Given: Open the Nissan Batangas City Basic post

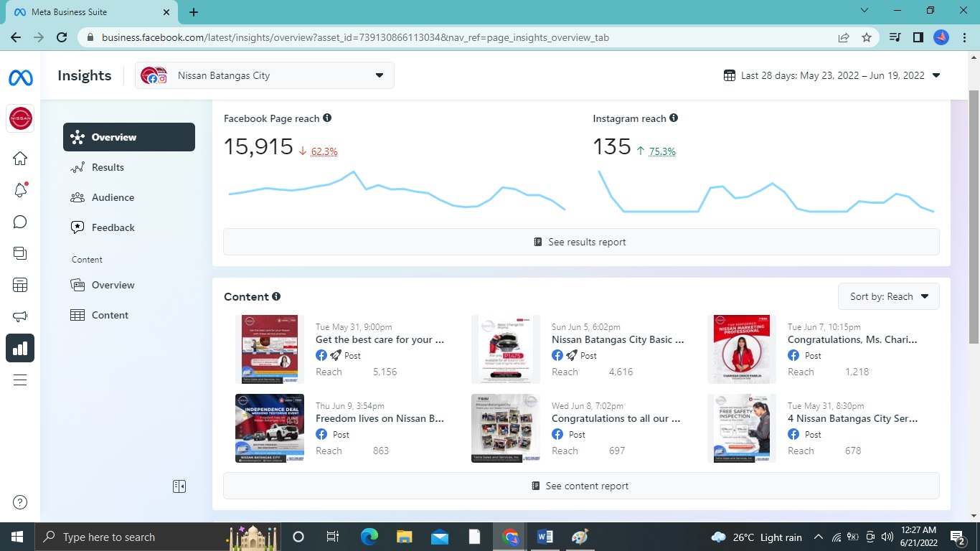Looking at the screenshot, I should point(618,339).
